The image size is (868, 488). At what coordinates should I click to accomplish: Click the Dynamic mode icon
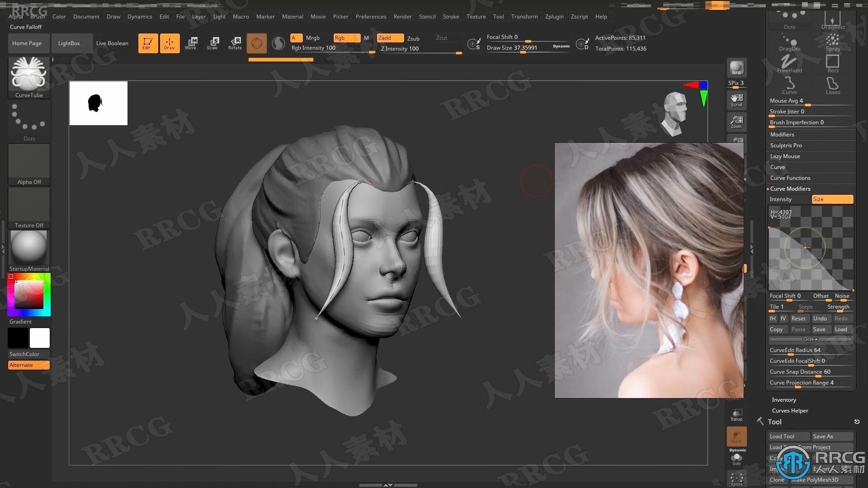coord(561,47)
